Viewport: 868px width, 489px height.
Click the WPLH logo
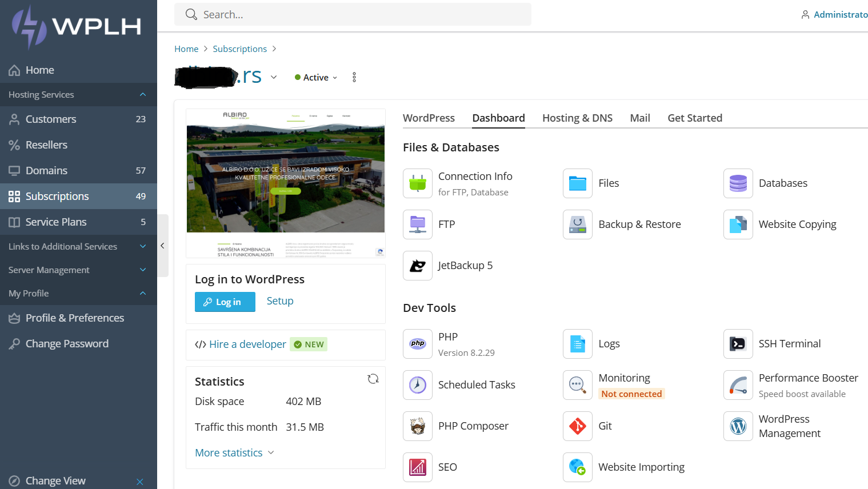[77, 26]
